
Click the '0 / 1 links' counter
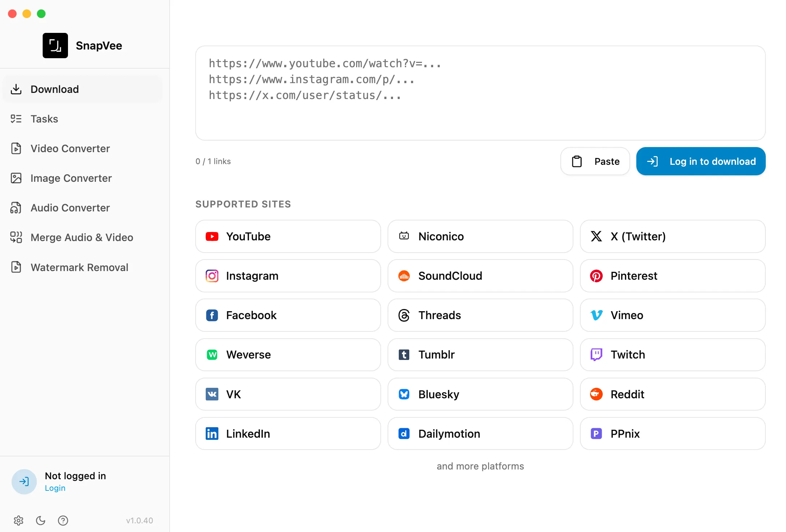[213, 161]
